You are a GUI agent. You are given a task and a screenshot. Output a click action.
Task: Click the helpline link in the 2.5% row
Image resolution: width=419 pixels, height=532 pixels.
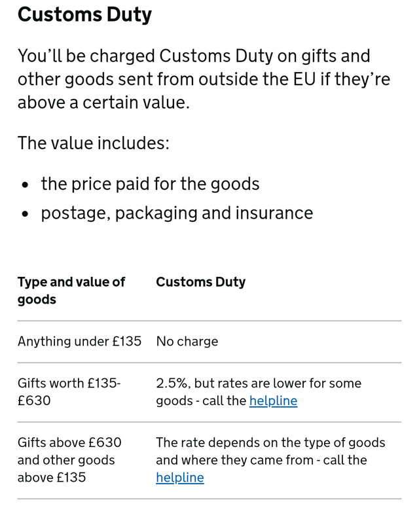point(273,400)
